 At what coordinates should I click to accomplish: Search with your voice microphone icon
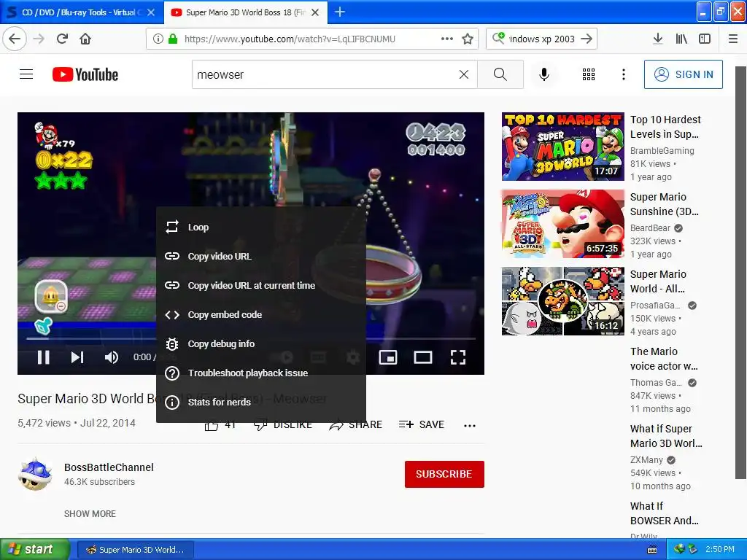(x=544, y=74)
